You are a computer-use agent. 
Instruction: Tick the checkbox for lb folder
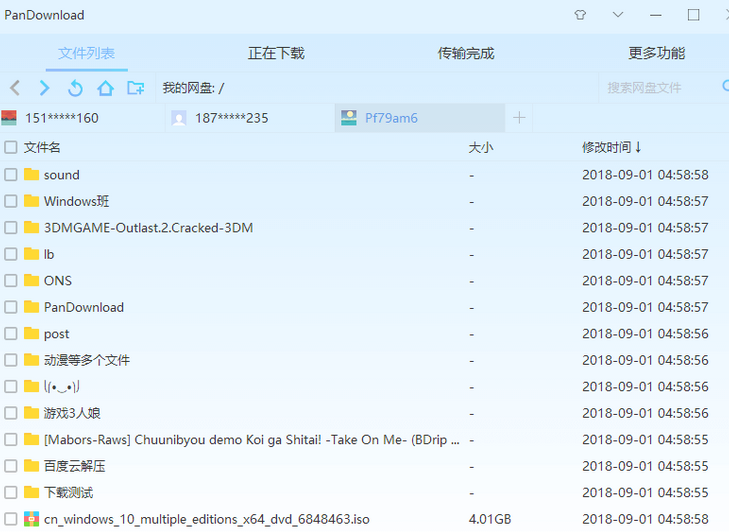pyautogui.click(x=11, y=254)
